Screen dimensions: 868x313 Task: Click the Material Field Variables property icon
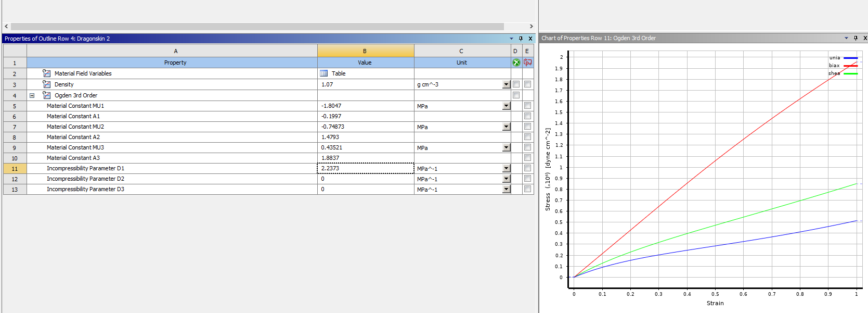click(x=47, y=73)
